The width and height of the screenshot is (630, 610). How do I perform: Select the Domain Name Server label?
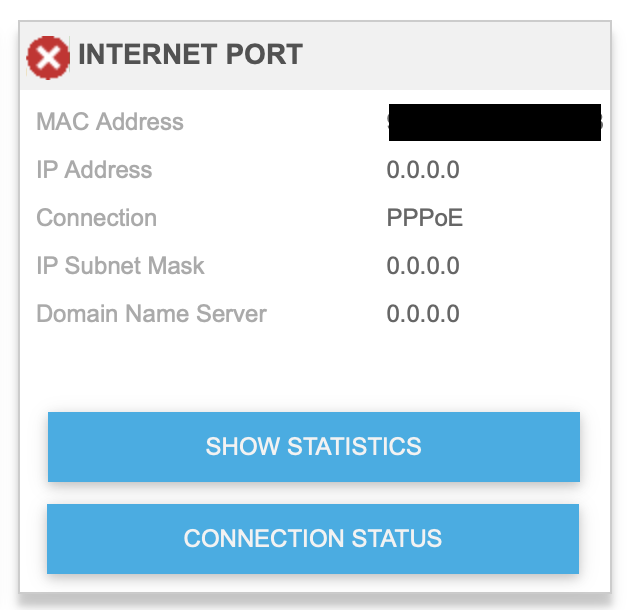coord(151,314)
